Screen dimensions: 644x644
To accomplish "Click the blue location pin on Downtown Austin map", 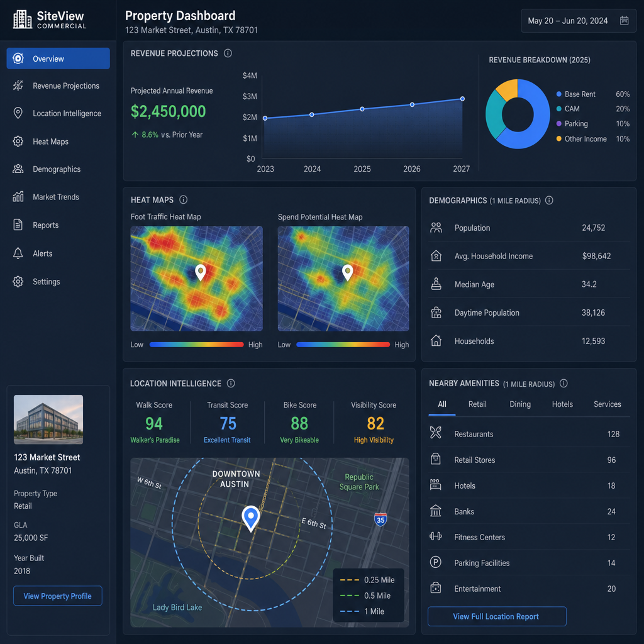I will (x=250, y=518).
